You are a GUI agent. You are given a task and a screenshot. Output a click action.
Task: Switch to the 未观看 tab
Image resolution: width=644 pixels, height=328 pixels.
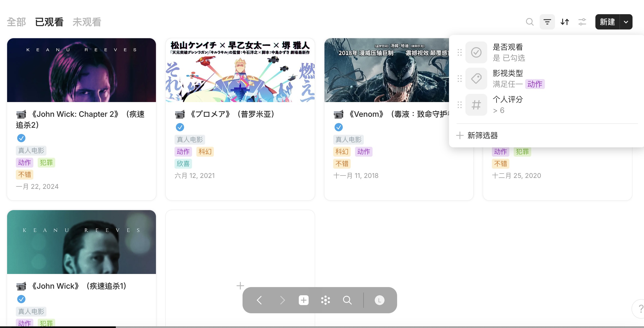point(87,22)
